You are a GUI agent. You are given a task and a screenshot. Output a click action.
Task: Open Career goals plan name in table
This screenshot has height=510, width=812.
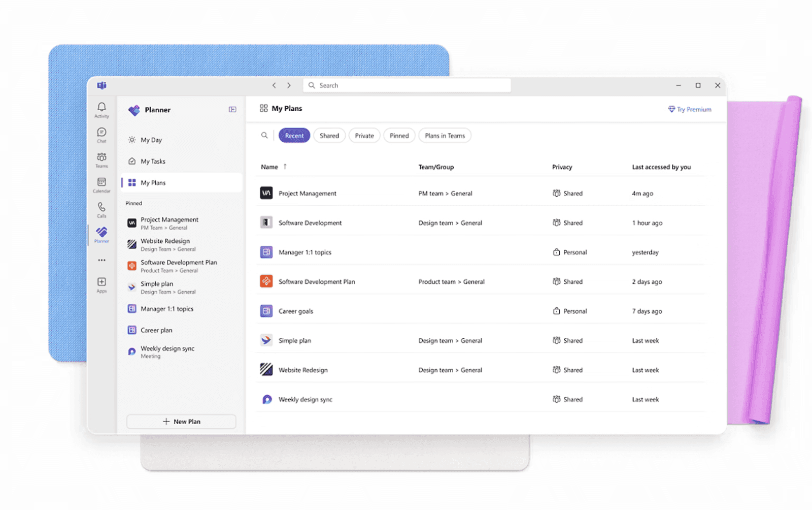(x=296, y=311)
